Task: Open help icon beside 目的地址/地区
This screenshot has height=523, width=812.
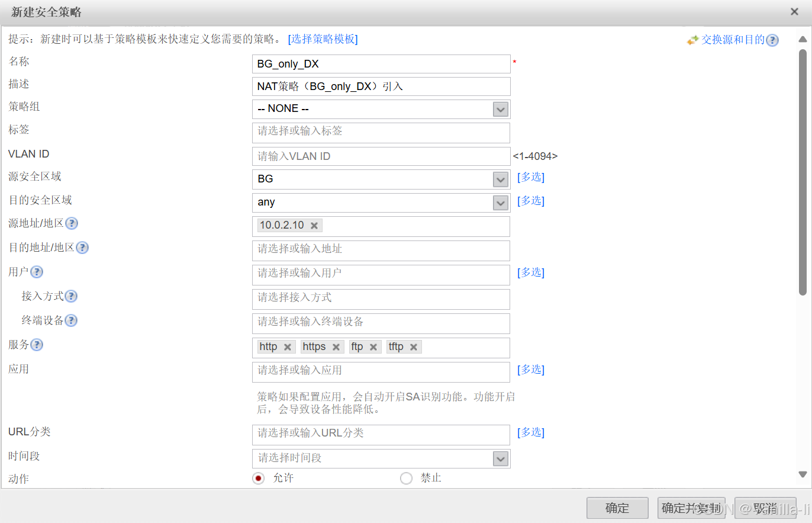Action: click(82, 248)
